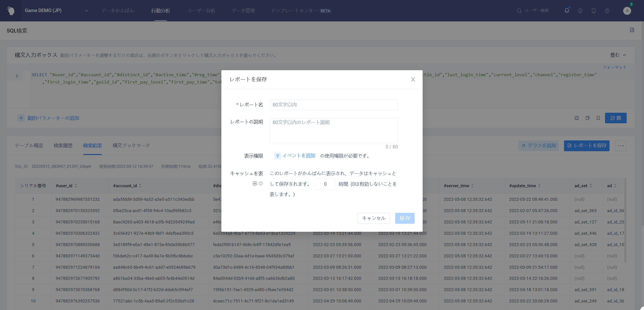Focus the レポート名 input field
Image resolution: width=644 pixels, height=310 pixels.
coord(333,105)
